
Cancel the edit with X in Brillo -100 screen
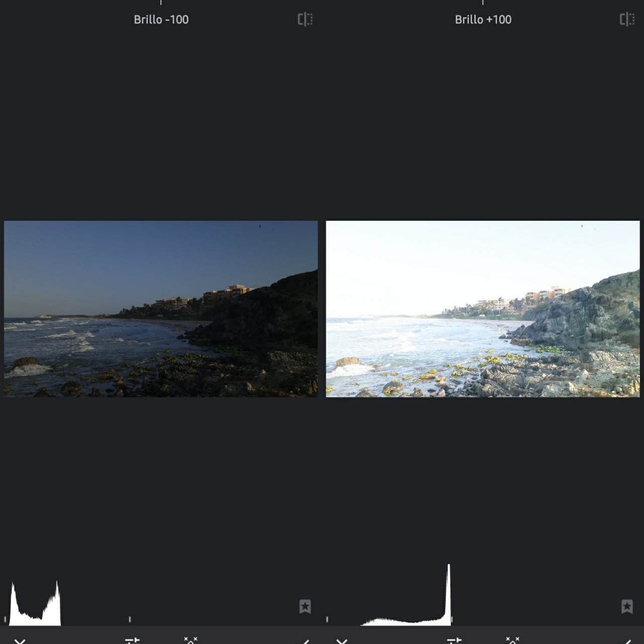[20, 641]
